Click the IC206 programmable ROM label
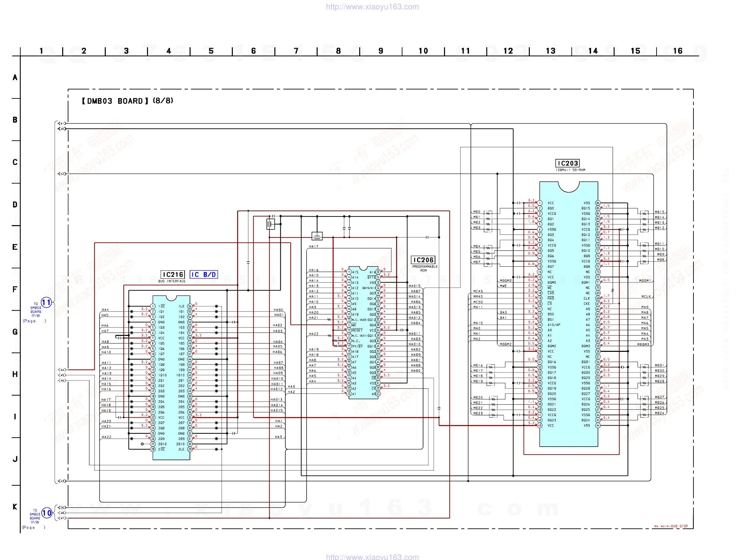 pyautogui.click(x=423, y=260)
